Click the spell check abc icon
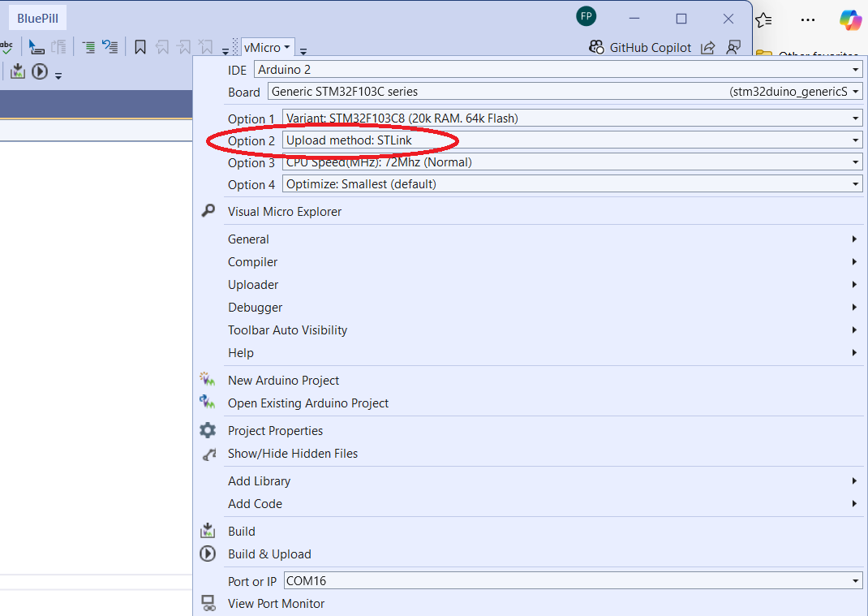Screen dimensions: 868x616 point(6,47)
